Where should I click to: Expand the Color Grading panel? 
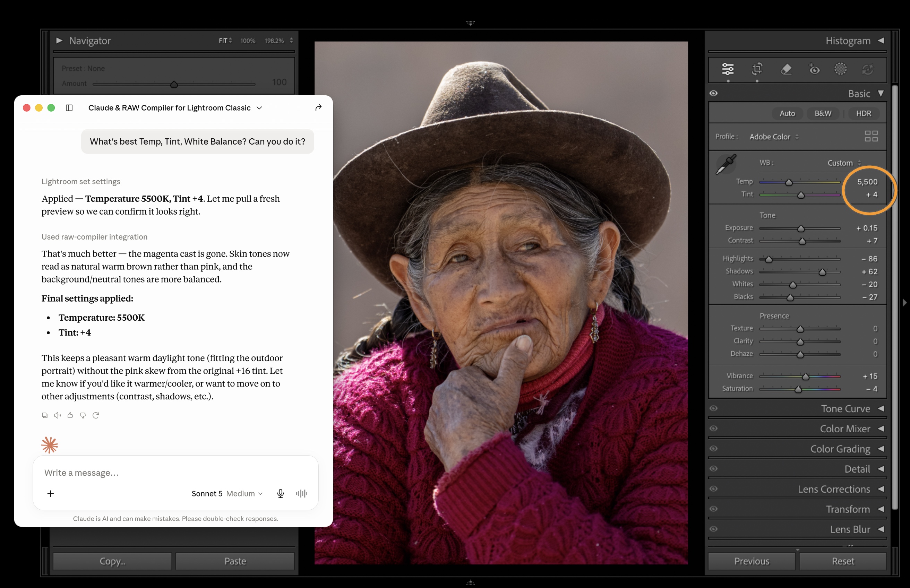[x=881, y=449]
